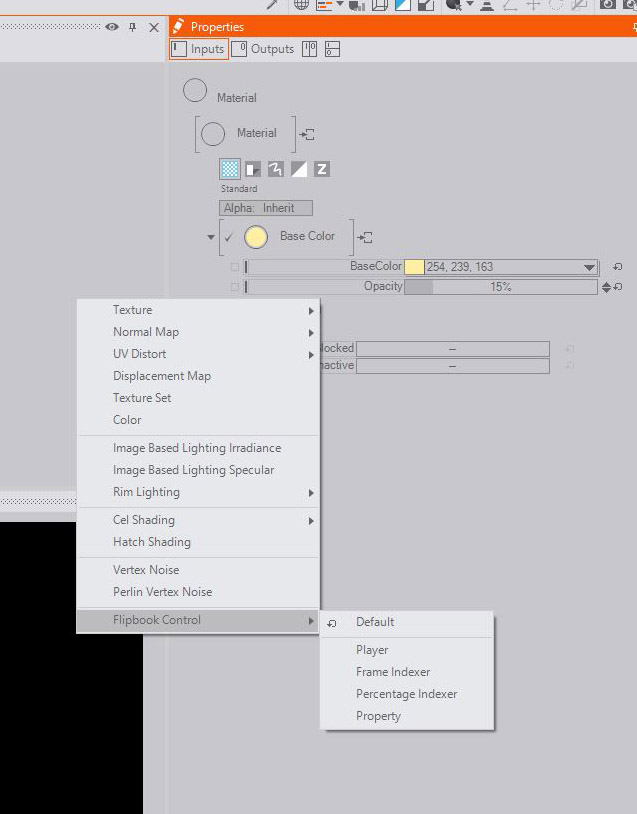The height and width of the screenshot is (814, 637).
Task: Click the Opacity 15% slider
Action: click(x=500, y=287)
